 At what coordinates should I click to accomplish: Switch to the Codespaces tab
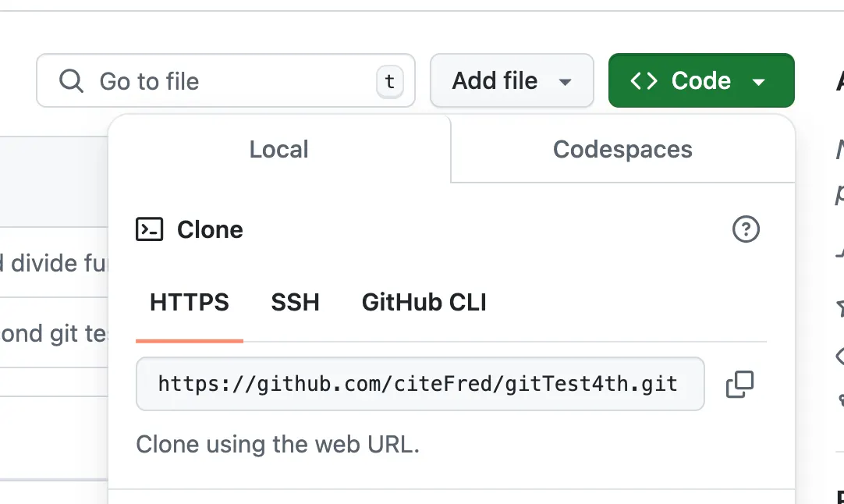[622, 149]
